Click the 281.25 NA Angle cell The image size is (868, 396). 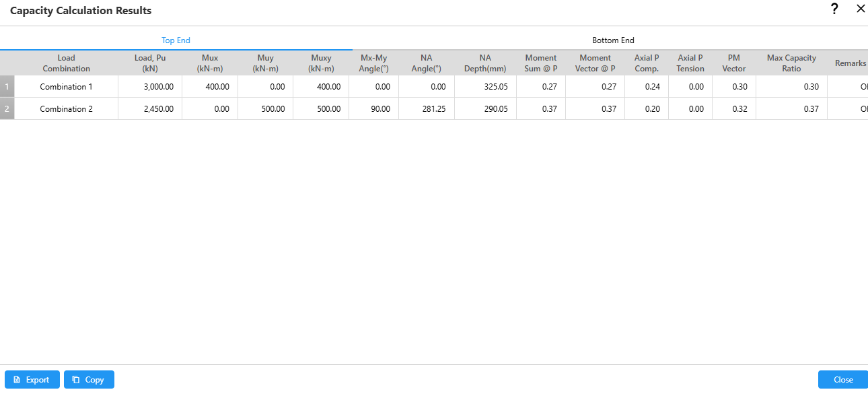(x=427, y=109)
